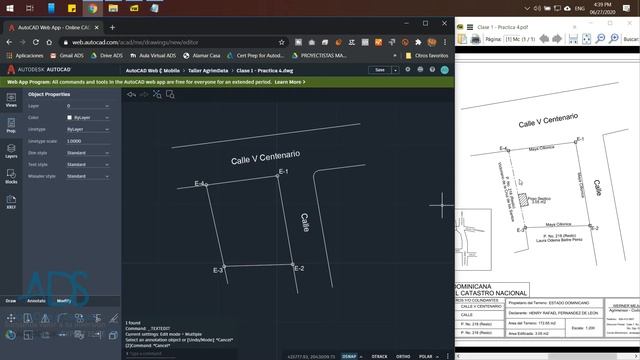The width and height of the screenshot is (640, 360).
Task: Go to next page in PDF viewer
Action: coord(558,39)
